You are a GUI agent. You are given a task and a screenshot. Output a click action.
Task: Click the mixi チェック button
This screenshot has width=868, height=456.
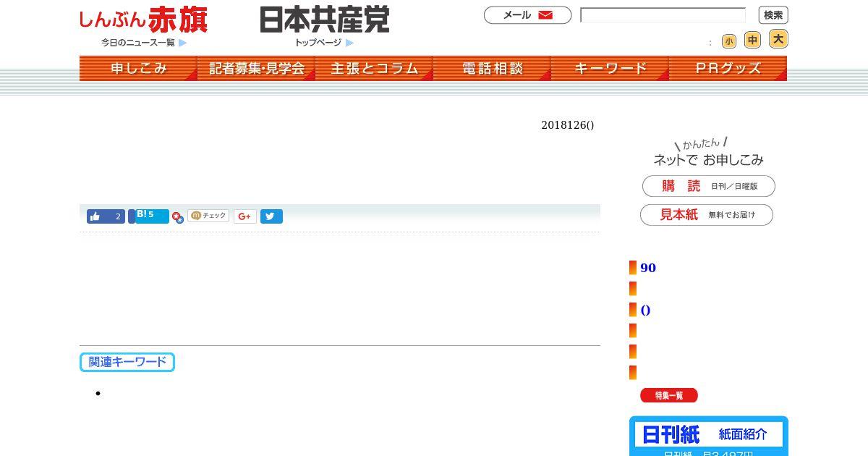click(x=208, y=216)
